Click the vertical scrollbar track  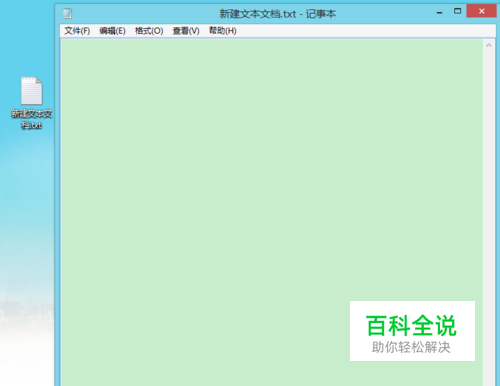489,218
